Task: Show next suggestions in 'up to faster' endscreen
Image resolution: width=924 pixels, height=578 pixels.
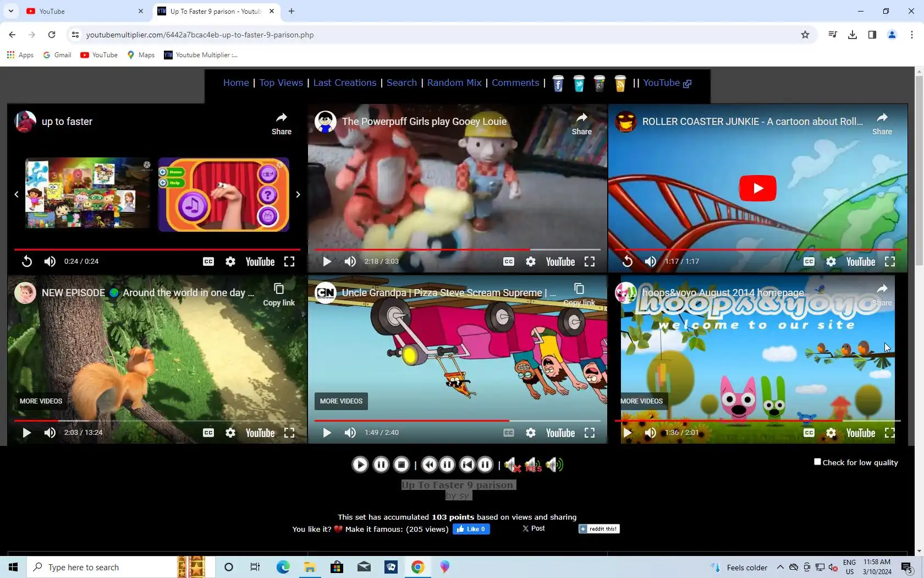Action: pos(298,194)
